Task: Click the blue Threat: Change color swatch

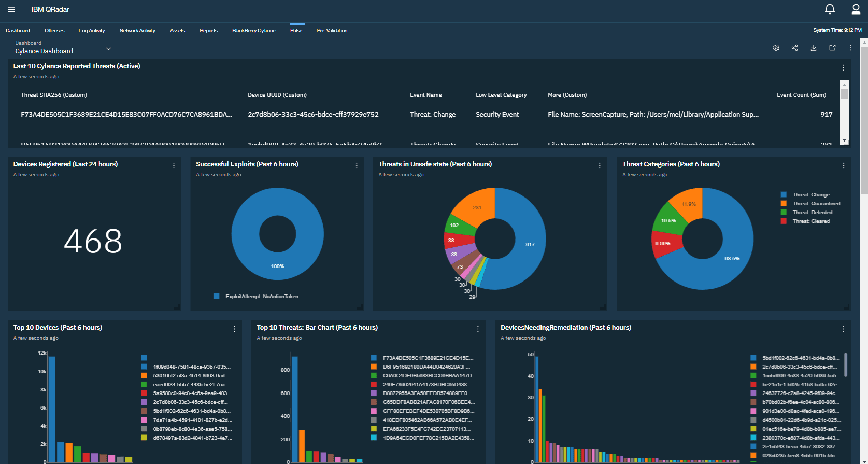Action: (x=784, y=195)
